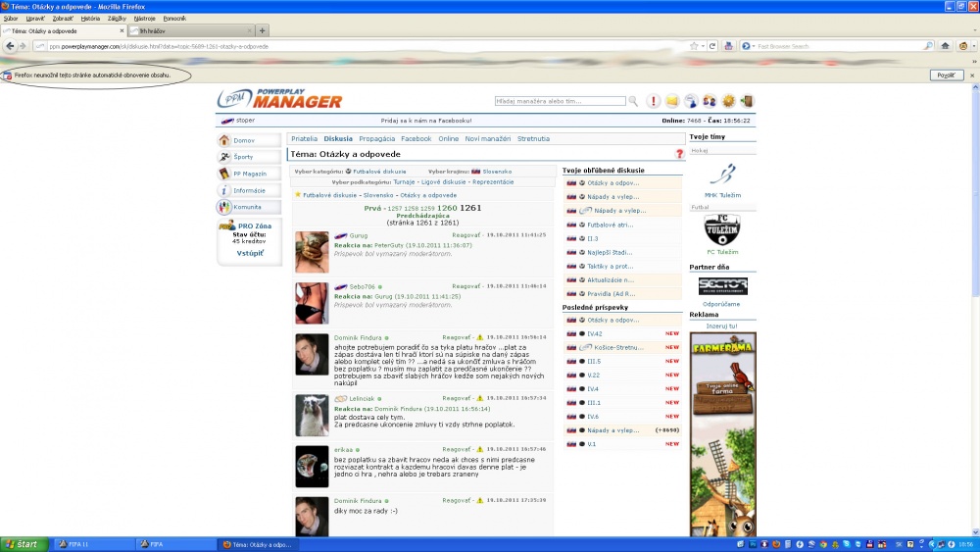Open the Súbor menu
The height and width of the screenshot is (552, 980).
tap(11, 18)
